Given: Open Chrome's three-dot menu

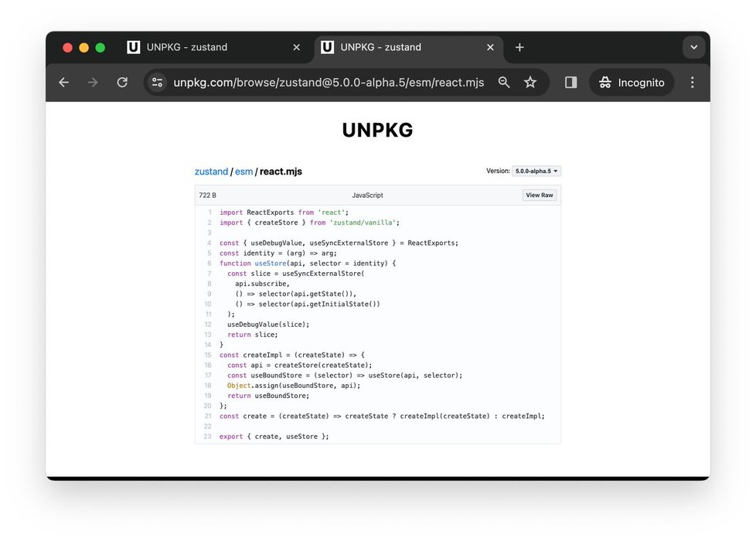Looking at the screenshot, I should 693,83.
